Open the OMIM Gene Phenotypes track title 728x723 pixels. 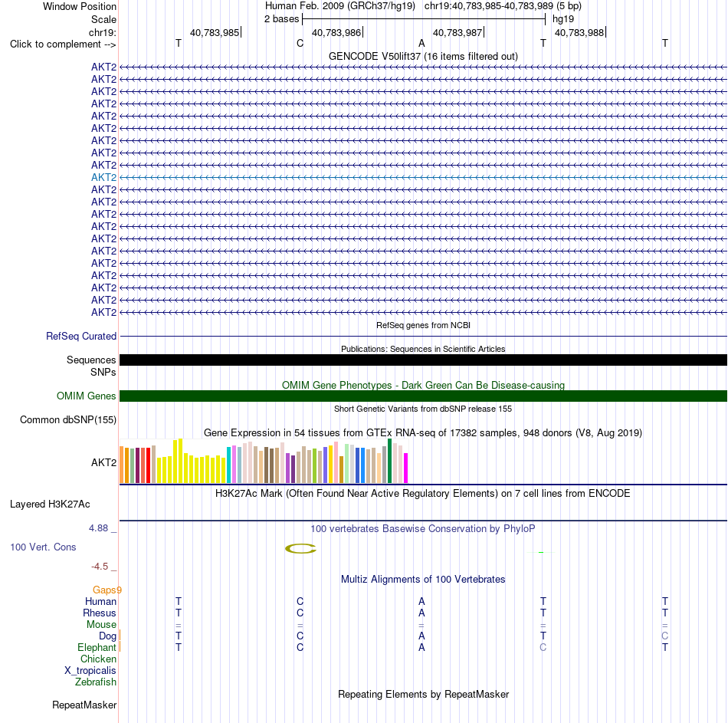[x=423, y=385]
